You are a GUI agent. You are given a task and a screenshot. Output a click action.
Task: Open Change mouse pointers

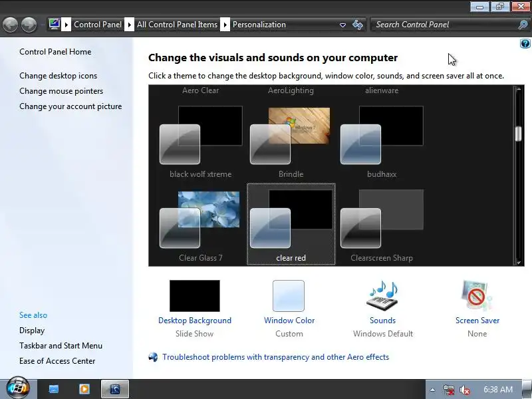pos(61,91)
